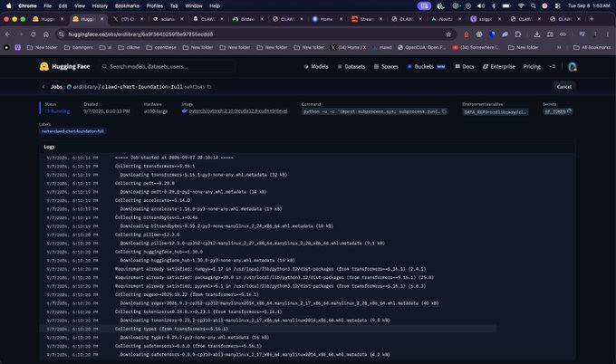Image resolution: width=616 pixels, height=364 pixels.
Task: Open the Datasets section
Action: [x=351, y=67]
